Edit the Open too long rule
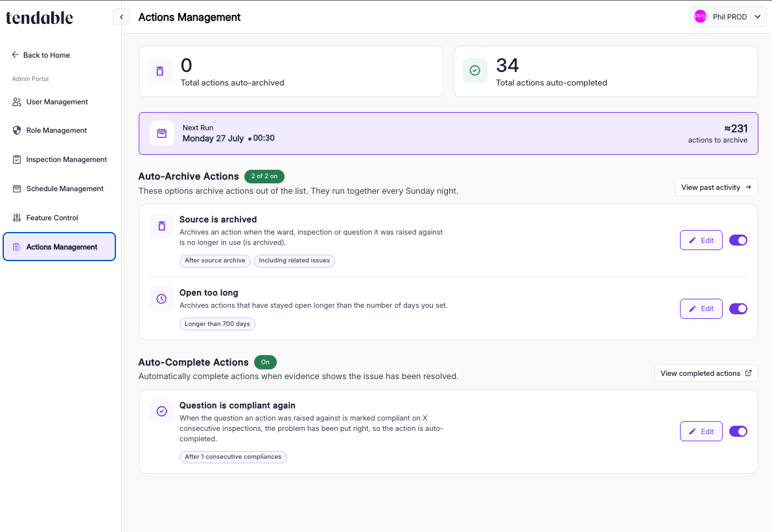Viewport: 772px width, 532px height. click(x=701, y=308)
